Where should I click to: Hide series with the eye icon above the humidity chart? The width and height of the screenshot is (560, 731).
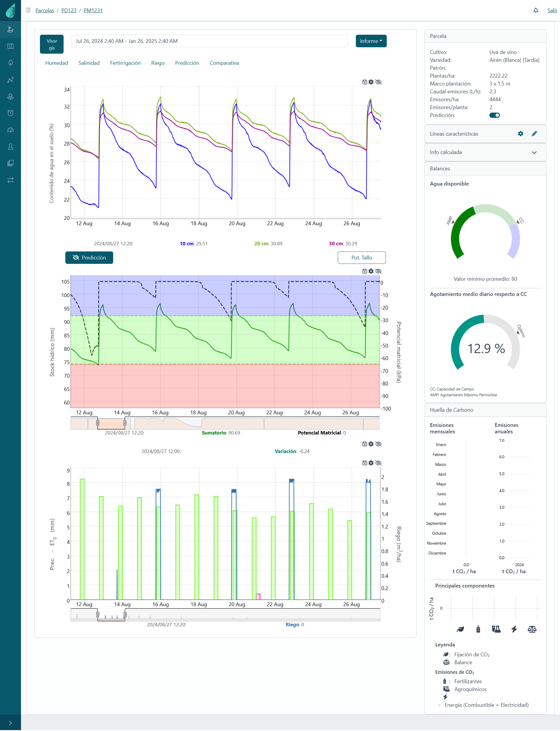coord(378,82)
